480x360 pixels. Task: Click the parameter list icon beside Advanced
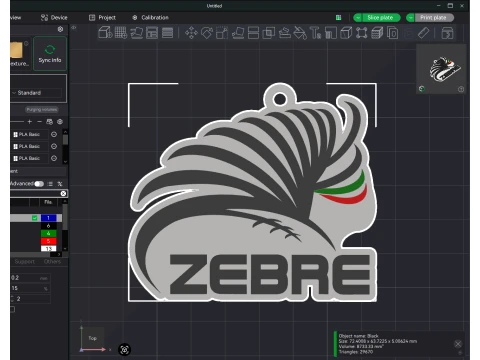(50, 184)
